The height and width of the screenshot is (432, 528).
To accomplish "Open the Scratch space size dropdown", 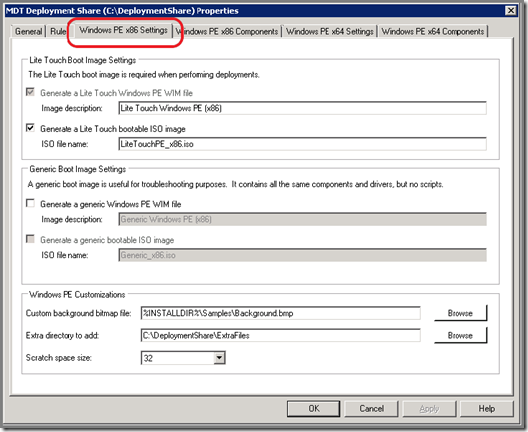I will point(219,358).
